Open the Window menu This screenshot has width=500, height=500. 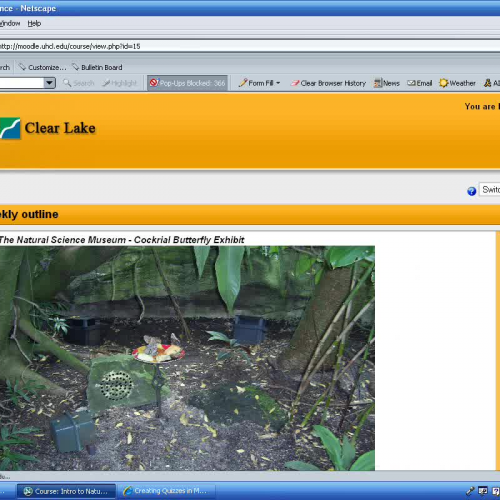10,23
